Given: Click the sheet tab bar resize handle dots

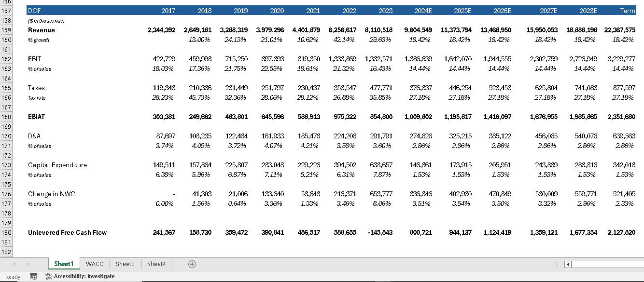Looking at the screenshot, I should point(557,264).
